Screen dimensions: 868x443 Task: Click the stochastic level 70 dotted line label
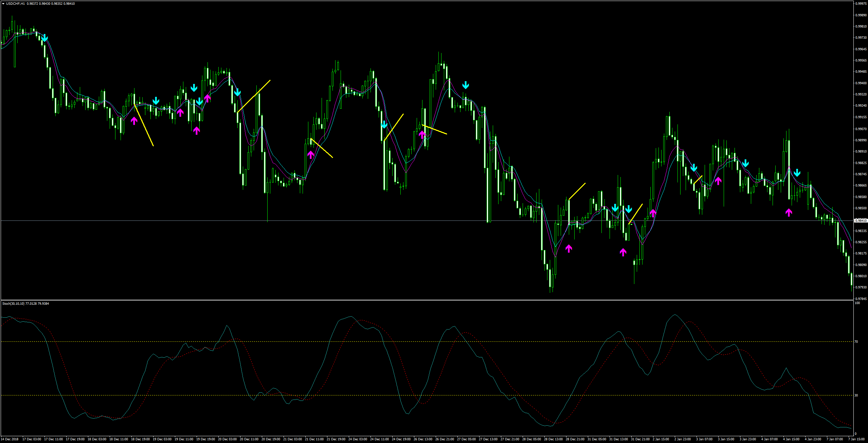click(x=856, y=341)
